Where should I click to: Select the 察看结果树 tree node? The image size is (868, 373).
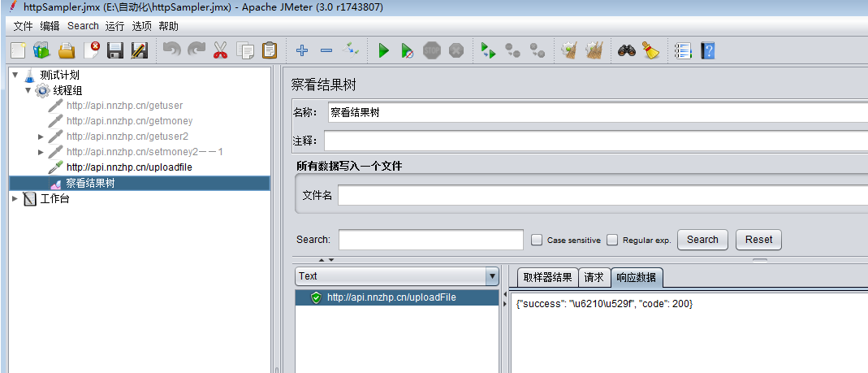pos(90,184)
